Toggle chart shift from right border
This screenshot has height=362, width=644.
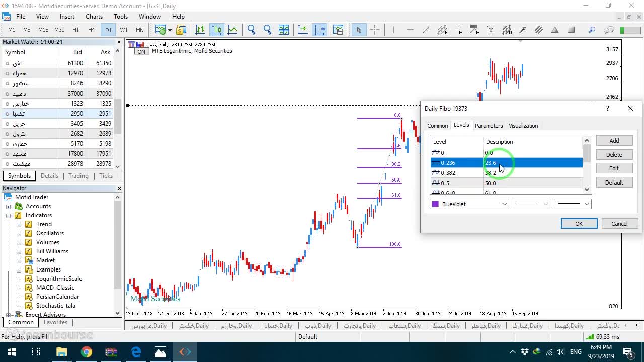pyautogui.click(x=320, y=30)
